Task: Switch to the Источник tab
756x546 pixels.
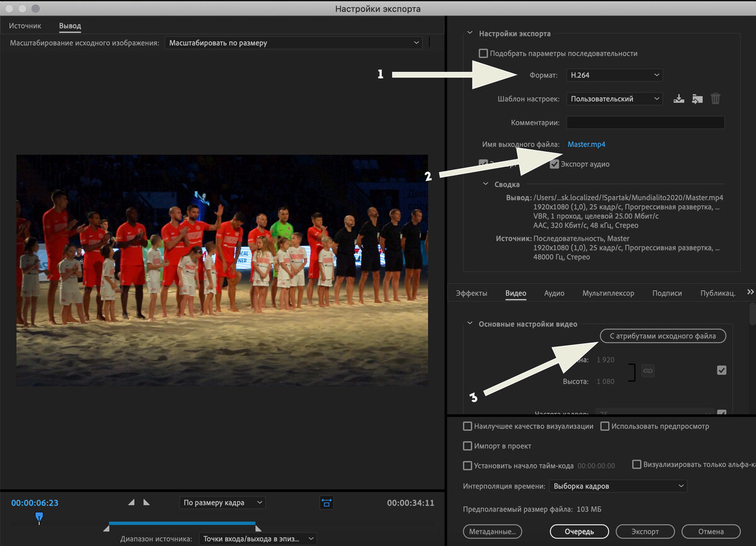Action: (25, 26)
